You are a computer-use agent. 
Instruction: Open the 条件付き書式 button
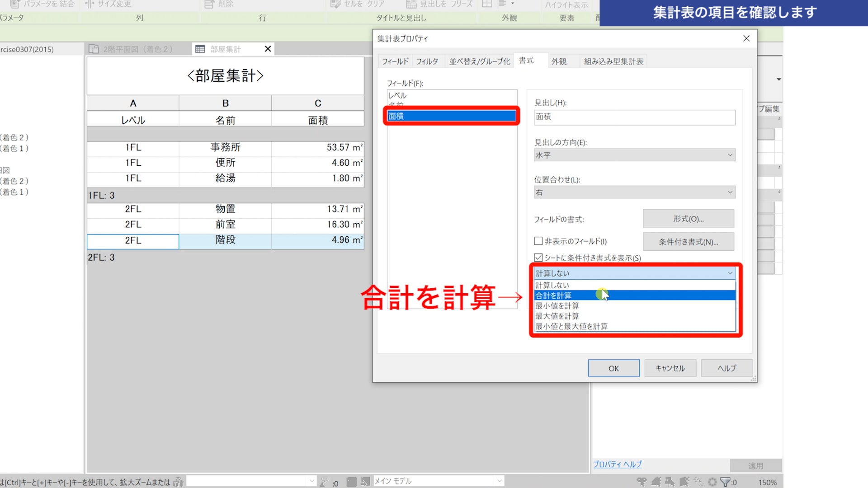click(x=688, y=242)
